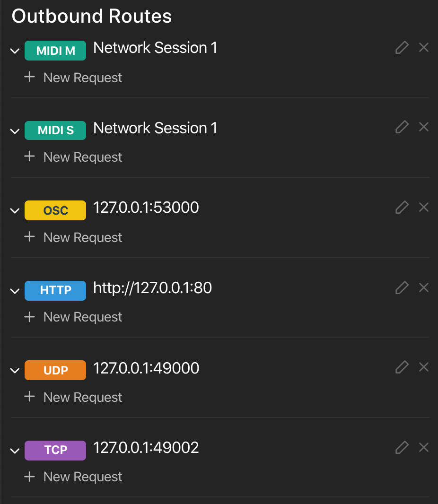Add New Request under UDP route
This screenshot has width=438, height=504.
point(73,397)
